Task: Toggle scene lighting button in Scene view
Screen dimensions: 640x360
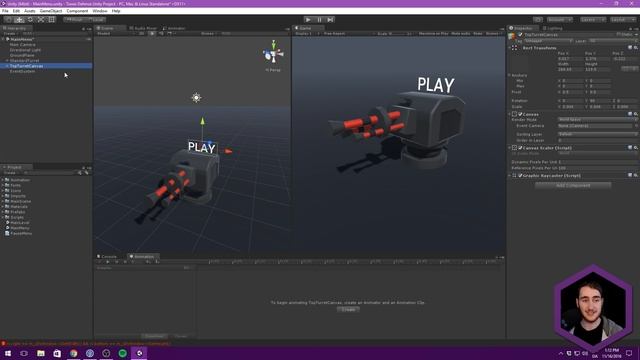Action: [152, 33]
